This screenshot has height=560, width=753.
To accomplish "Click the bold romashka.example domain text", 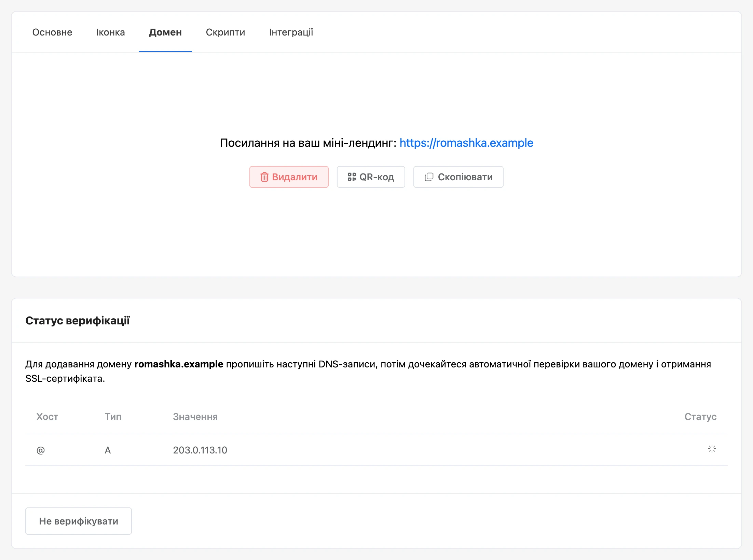I will click(x=179, y=364).
